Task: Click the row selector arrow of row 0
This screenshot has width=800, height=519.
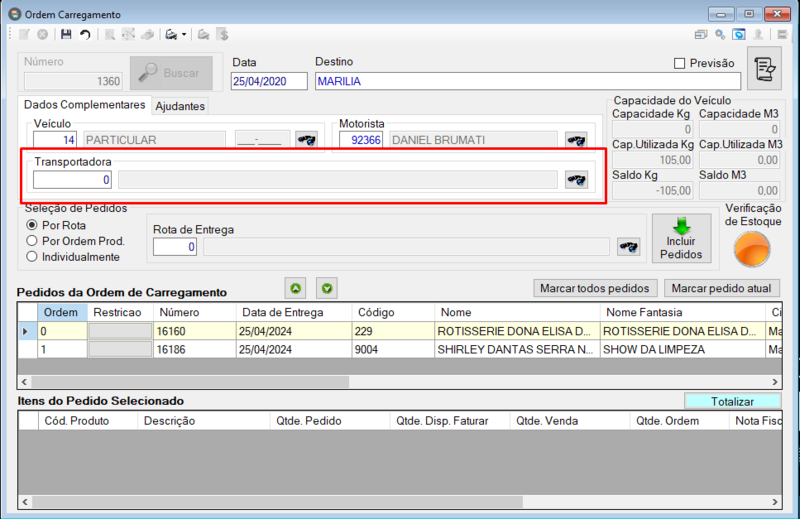Action: pyautogui.click(x=28, y=331)
